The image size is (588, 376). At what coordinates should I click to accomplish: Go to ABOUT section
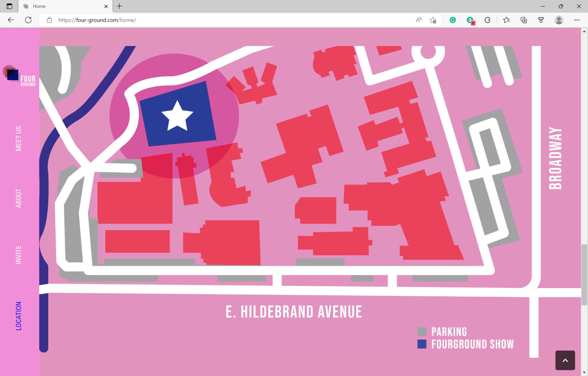19,198
